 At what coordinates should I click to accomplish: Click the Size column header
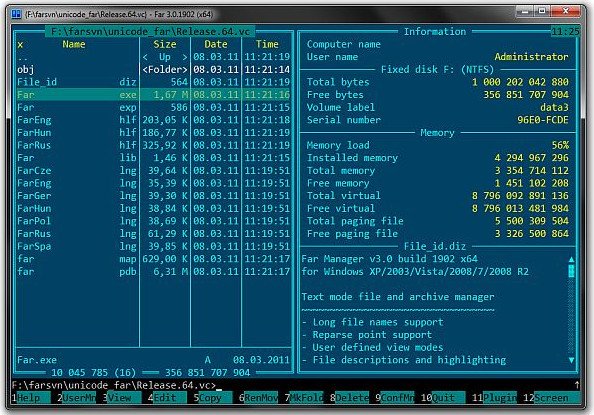coord(165,44)
